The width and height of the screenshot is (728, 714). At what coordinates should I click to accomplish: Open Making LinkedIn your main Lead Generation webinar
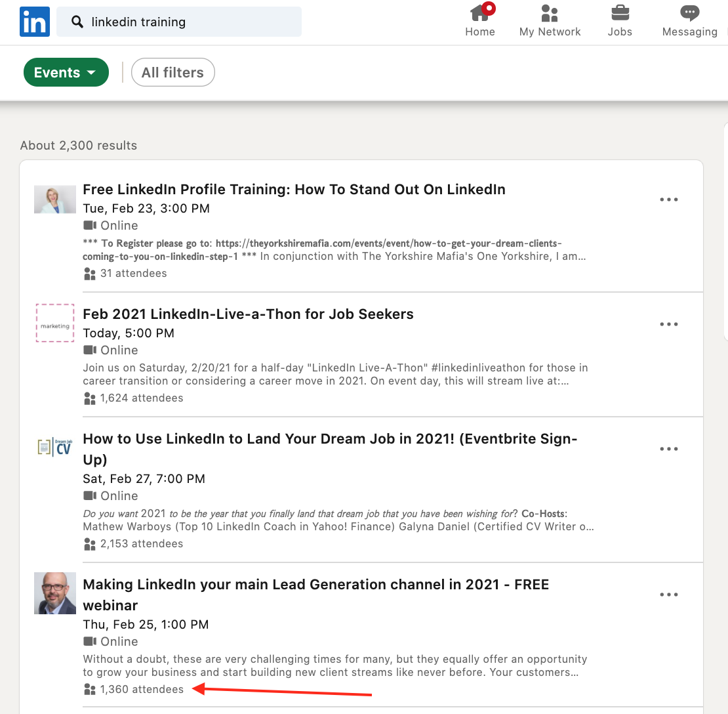(315, 595)
